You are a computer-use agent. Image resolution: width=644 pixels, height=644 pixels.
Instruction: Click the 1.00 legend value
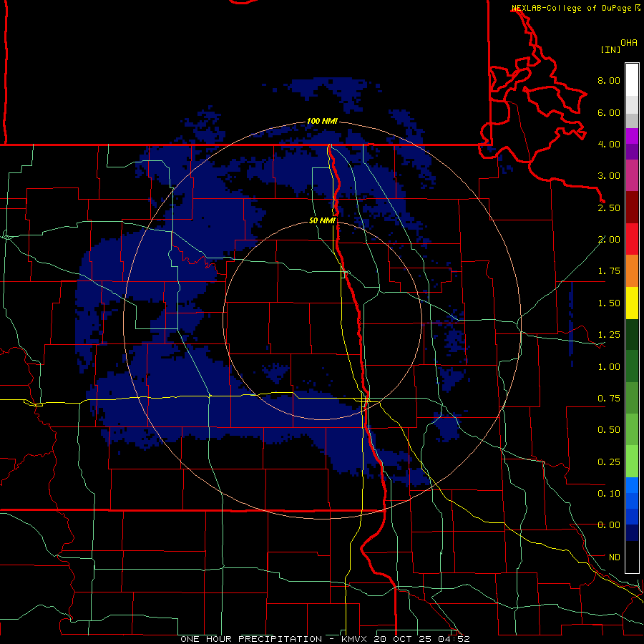click(609, 367)
